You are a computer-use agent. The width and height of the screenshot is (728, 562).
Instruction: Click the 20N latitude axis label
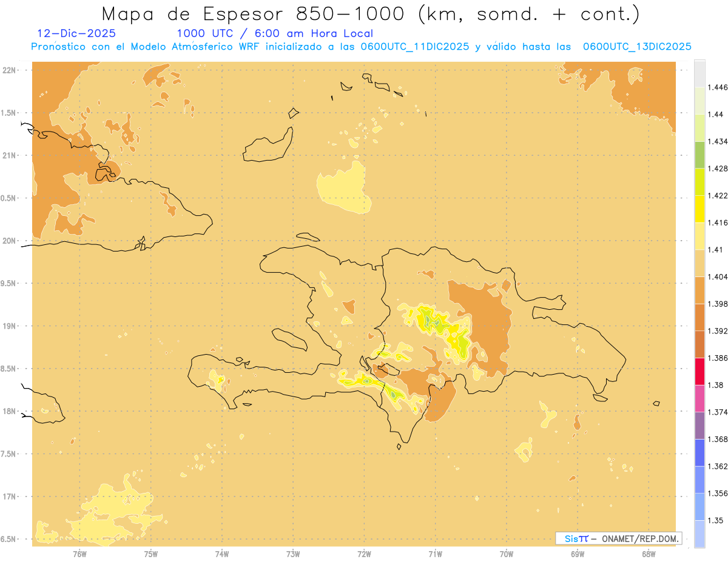tap(8, 241)
